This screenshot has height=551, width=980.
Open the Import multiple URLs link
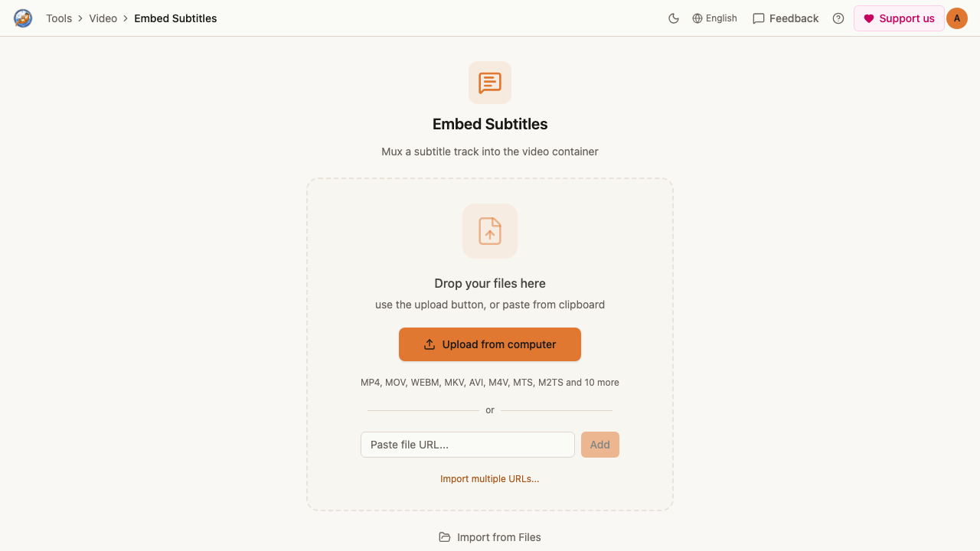(x=490, y=479)
